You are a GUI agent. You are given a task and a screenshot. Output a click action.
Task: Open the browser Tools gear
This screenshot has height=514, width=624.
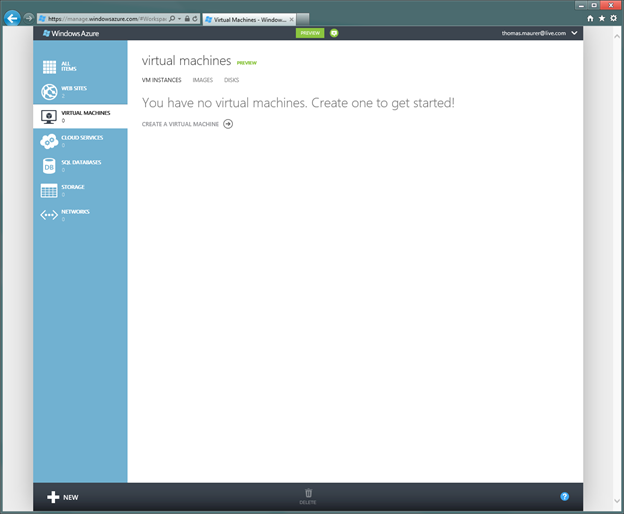(614, 18)
